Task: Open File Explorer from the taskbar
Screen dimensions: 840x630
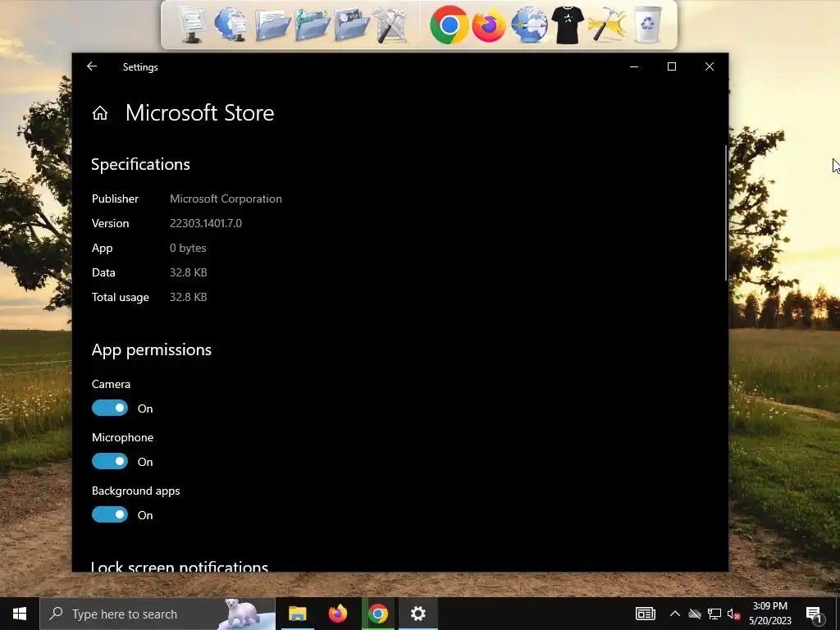Action: point(297,614)
